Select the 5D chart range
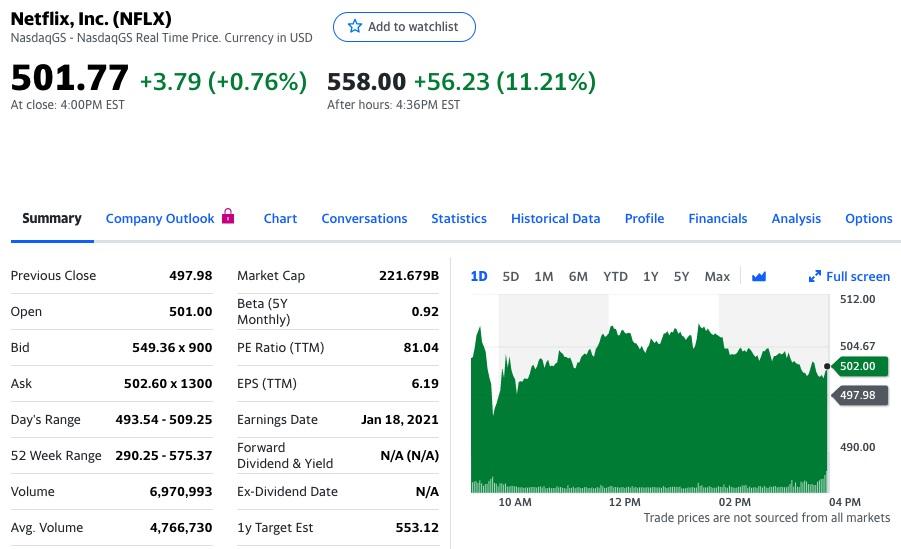 511,277
